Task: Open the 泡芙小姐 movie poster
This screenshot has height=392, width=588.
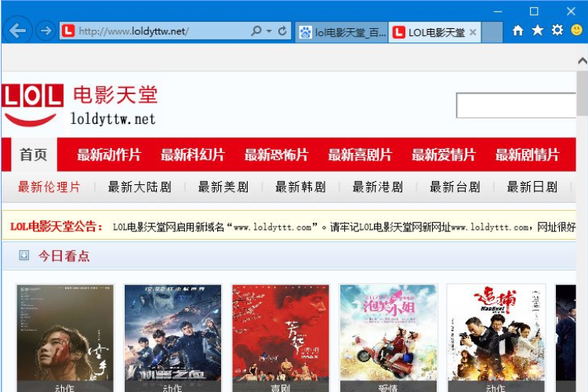Action: point(388,338)
